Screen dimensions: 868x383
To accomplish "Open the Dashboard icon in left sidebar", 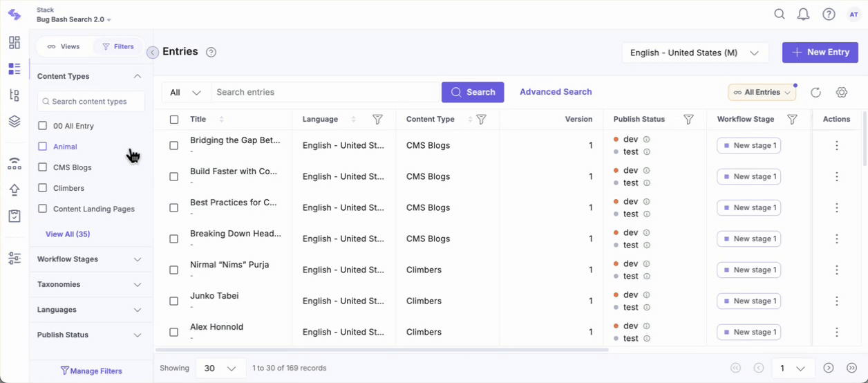I will coord(15,43).
